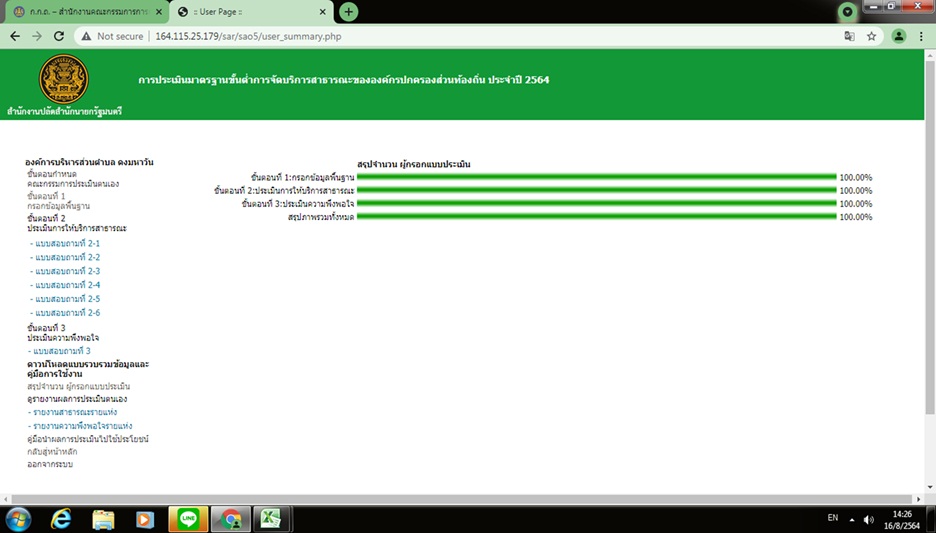
Task: Open questionnaire link แบบสอบถามที่ 2-1
Action: 67,244
